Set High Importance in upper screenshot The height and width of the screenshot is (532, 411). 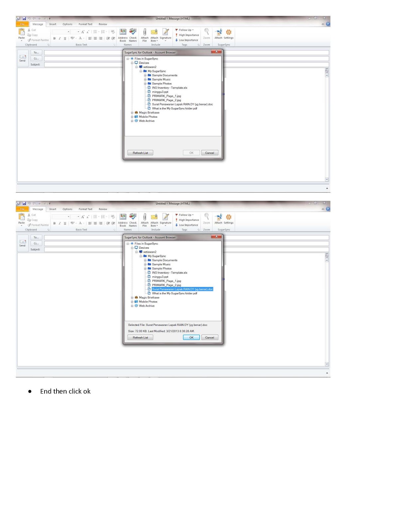pyautogui.click(x=187, y=35)
